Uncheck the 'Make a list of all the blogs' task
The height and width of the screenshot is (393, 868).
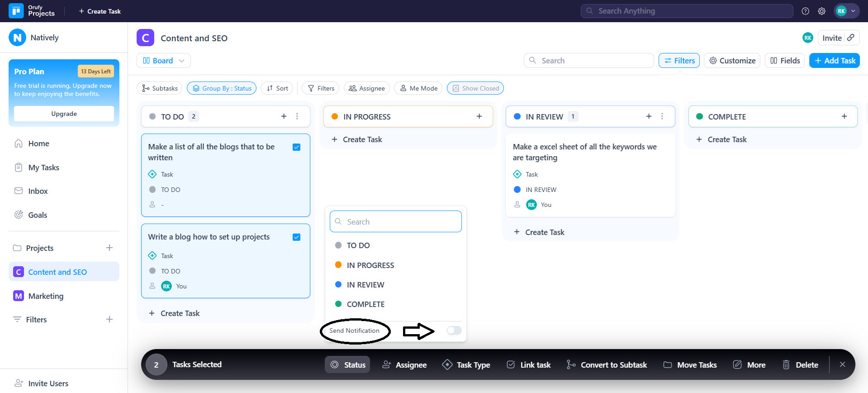click(x=297, y=147)
